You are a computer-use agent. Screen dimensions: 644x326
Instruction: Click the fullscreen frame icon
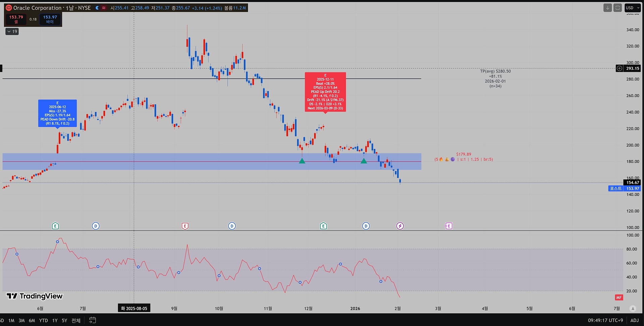pos(618,8)
